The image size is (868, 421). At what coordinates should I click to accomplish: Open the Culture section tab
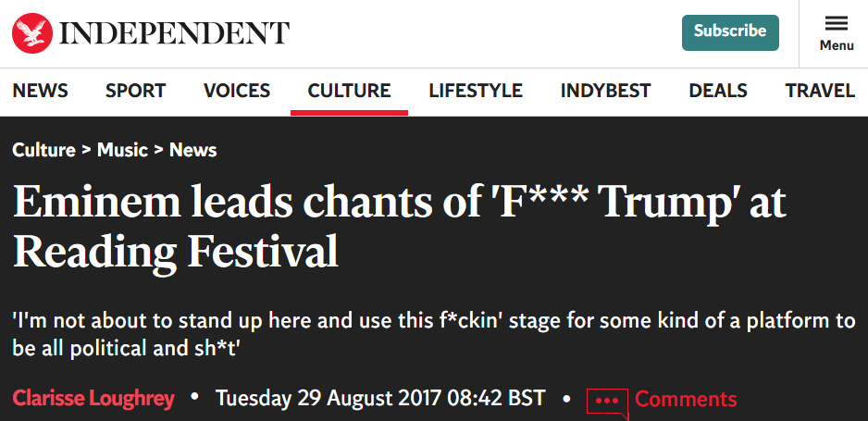349,91
